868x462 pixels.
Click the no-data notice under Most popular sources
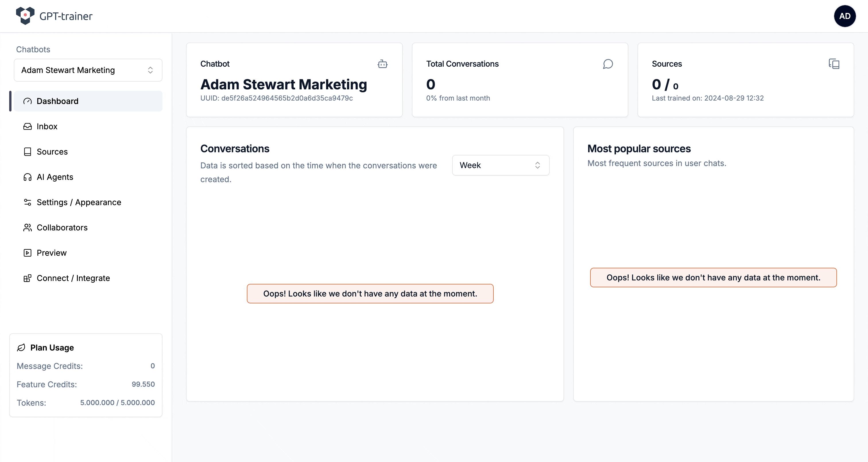tap(713, 278)
